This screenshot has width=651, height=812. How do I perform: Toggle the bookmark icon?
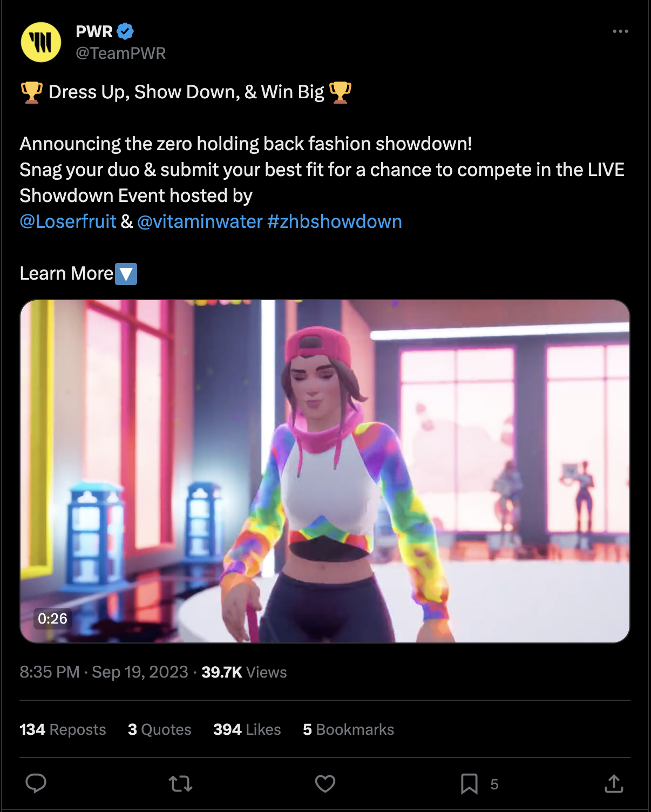pyautogui.click(x=469, y=783)
